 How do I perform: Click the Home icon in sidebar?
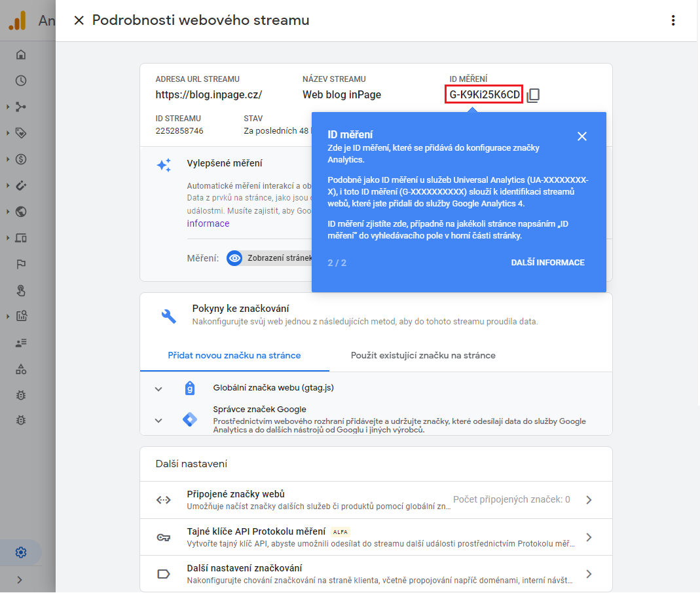click(x=21, y=54)
